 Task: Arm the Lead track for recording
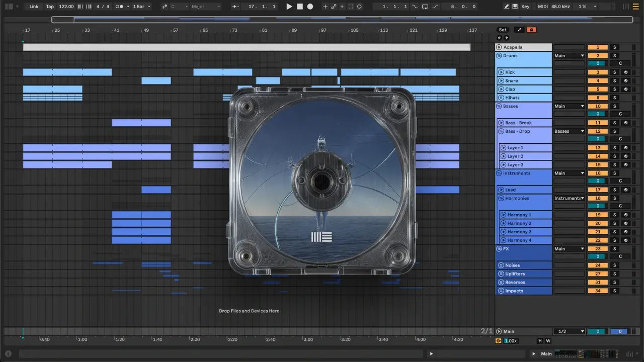tap(625, 190)
